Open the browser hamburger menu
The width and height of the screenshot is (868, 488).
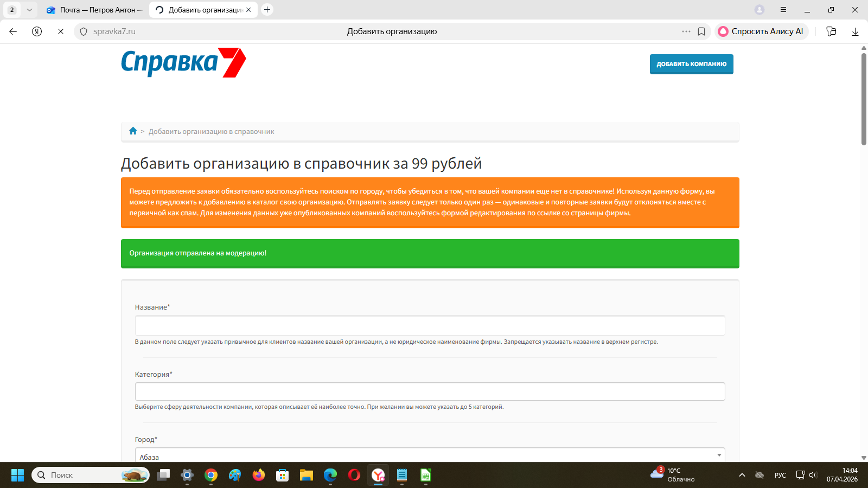pyautogui.click(x=783, y=10)
